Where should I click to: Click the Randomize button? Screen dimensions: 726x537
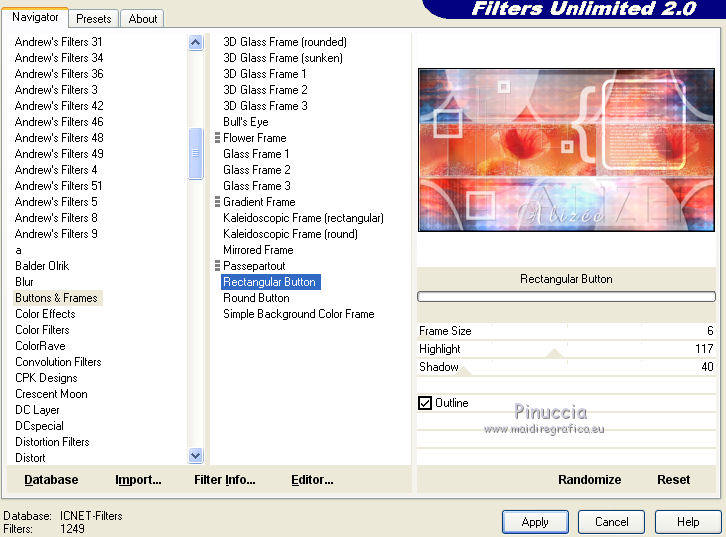pyautogui.click(x=589, y=480)
